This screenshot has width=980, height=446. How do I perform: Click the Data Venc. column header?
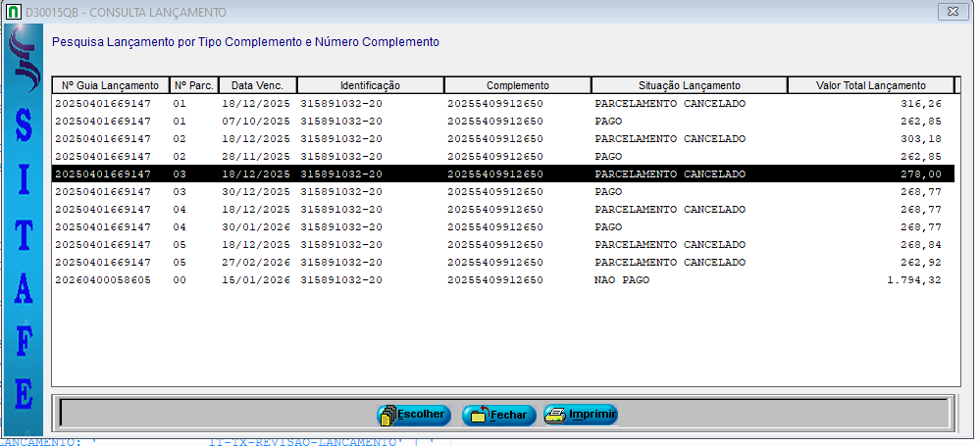[x=257, y=85]
